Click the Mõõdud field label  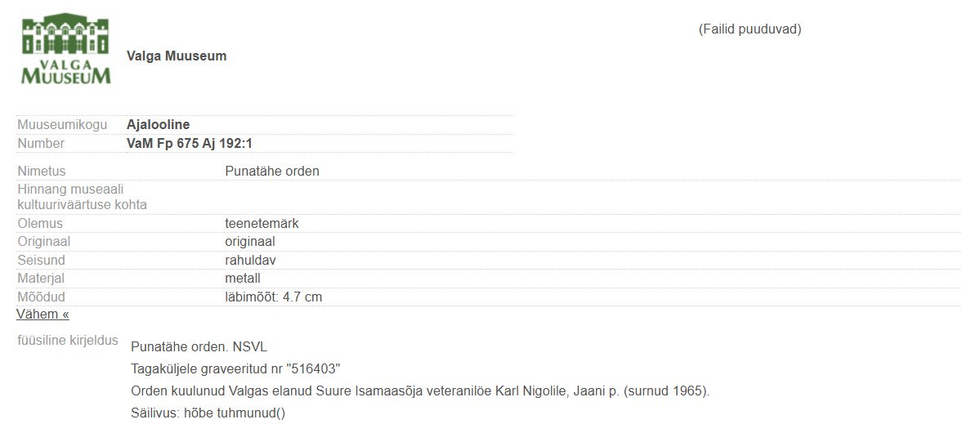click(41, 297)
